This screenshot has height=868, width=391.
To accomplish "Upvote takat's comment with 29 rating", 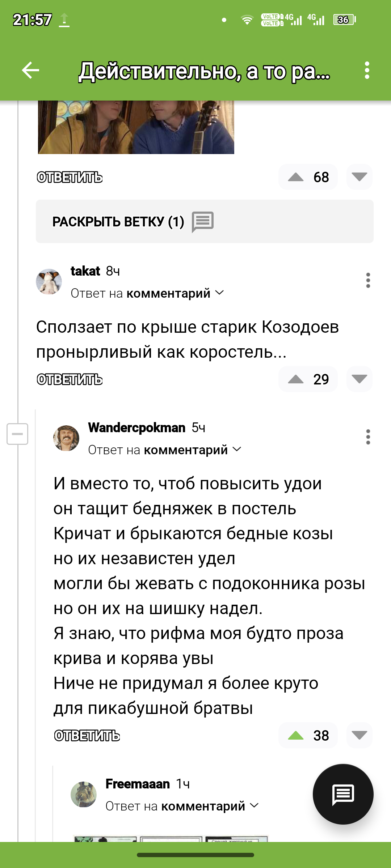I will click(296, 379).
